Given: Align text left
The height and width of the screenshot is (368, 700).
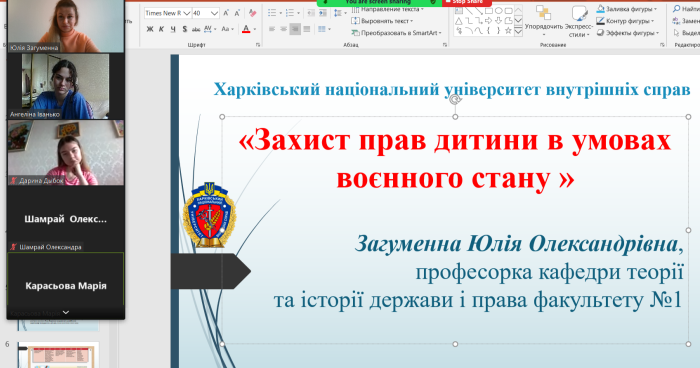Looking at the screenshot, I should point(272,29).
